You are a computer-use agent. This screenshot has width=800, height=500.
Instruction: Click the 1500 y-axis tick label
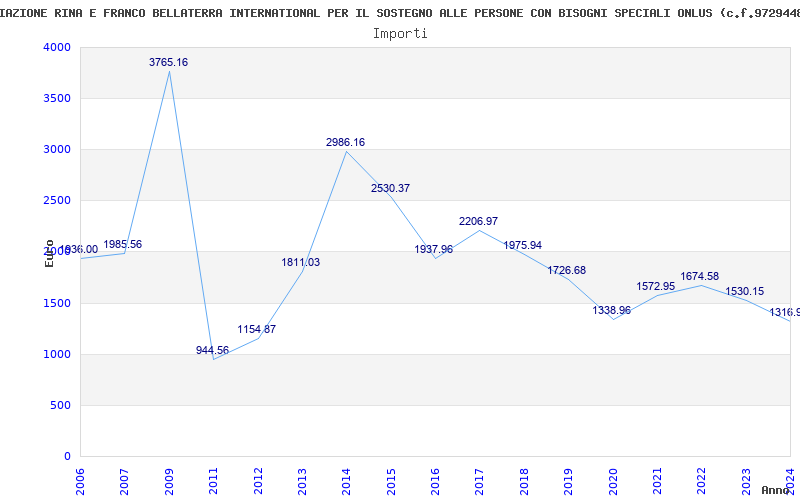click(57, 304)
